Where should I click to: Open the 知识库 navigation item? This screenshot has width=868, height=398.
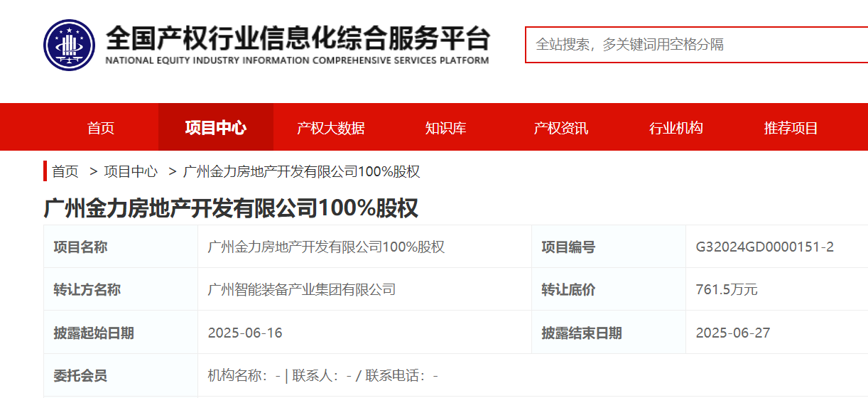point(446,128)
